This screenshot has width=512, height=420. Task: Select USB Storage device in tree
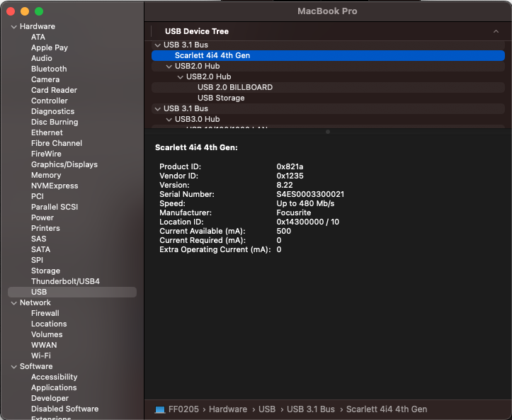(221, 98)
